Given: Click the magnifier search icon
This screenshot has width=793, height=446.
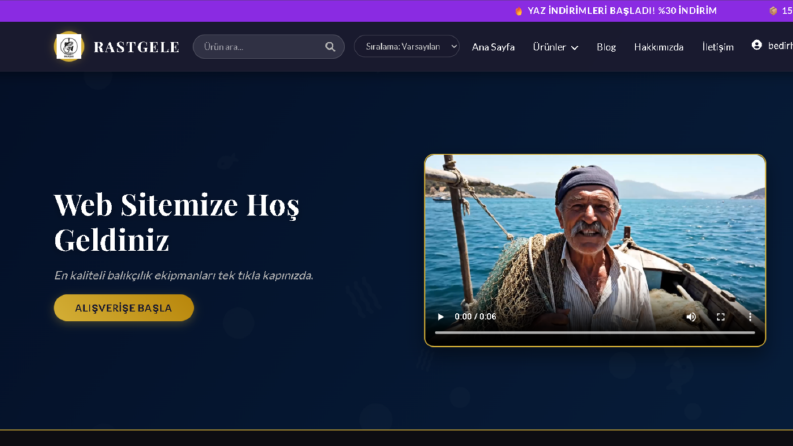Looking at the screenshot, I should [330, 47].
